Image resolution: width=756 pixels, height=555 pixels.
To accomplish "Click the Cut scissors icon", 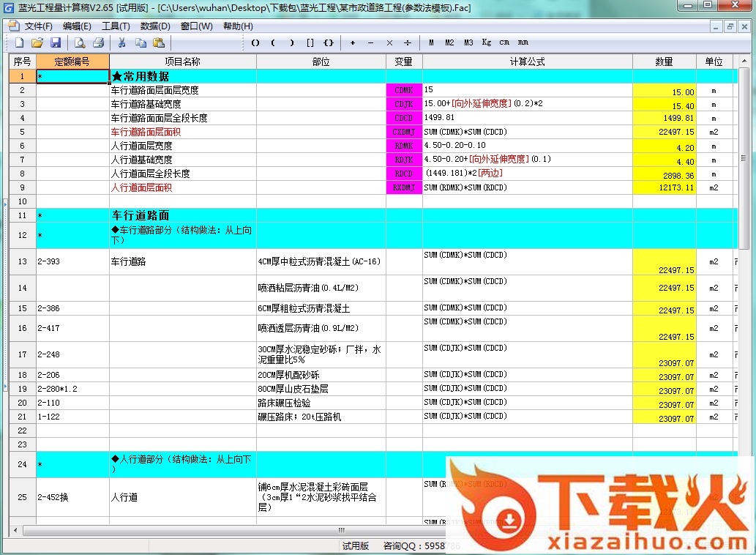I will (x=122, y=43).
